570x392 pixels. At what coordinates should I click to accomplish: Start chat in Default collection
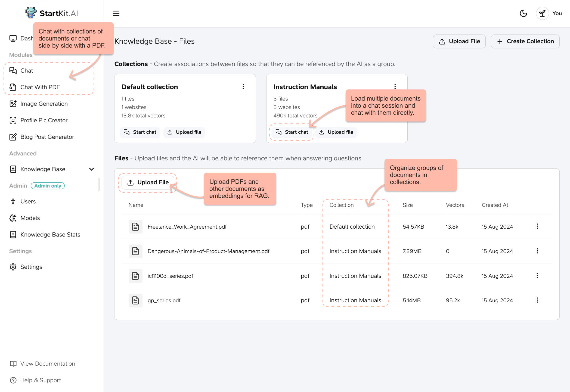coord(140,132)
